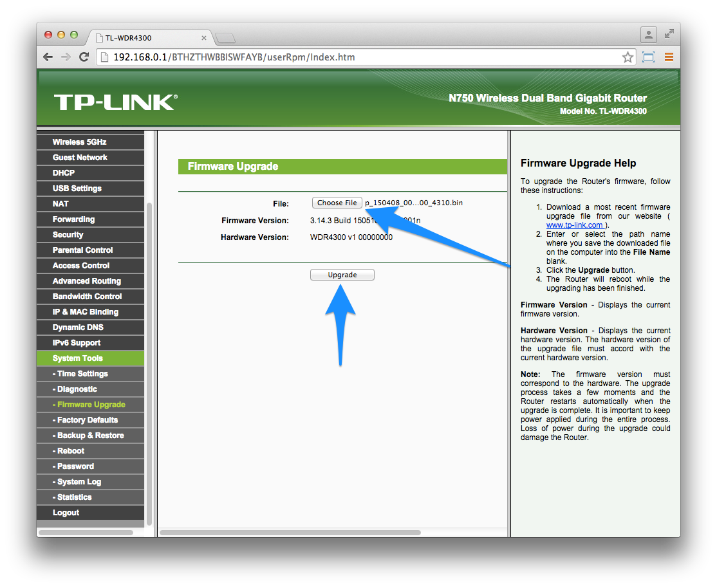Viewport: 717px width, 588px height.
Task: Go to Password submenu
Action: [x=91, y=466]
